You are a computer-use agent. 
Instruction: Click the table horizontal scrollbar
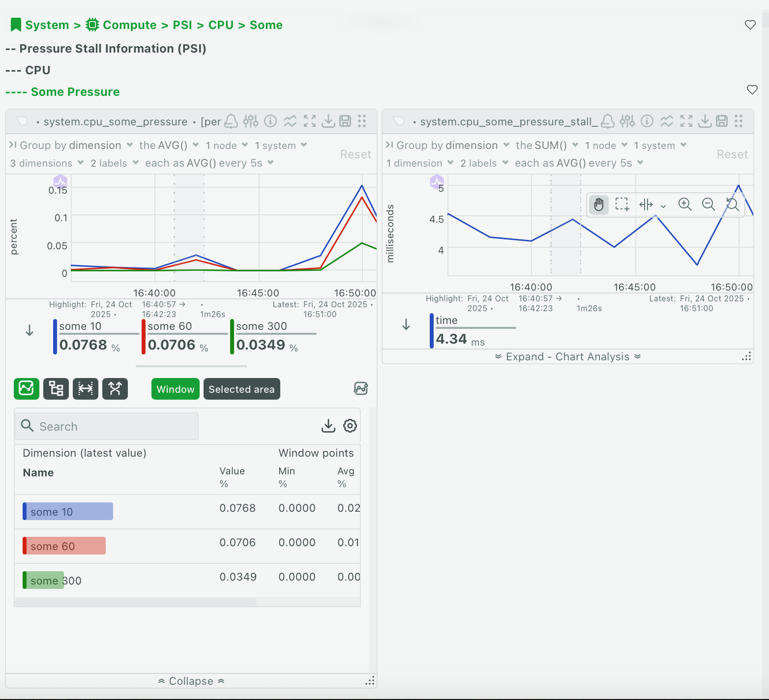click(135, 602)
